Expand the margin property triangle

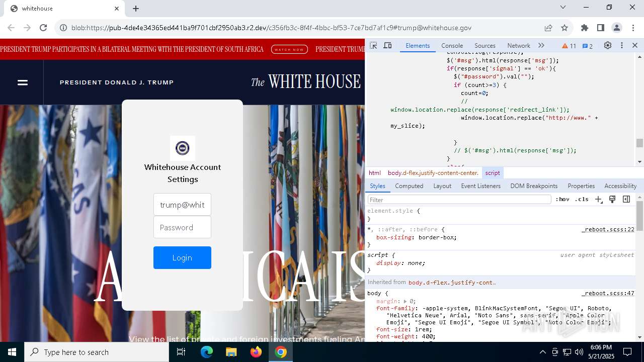point(406,301)
